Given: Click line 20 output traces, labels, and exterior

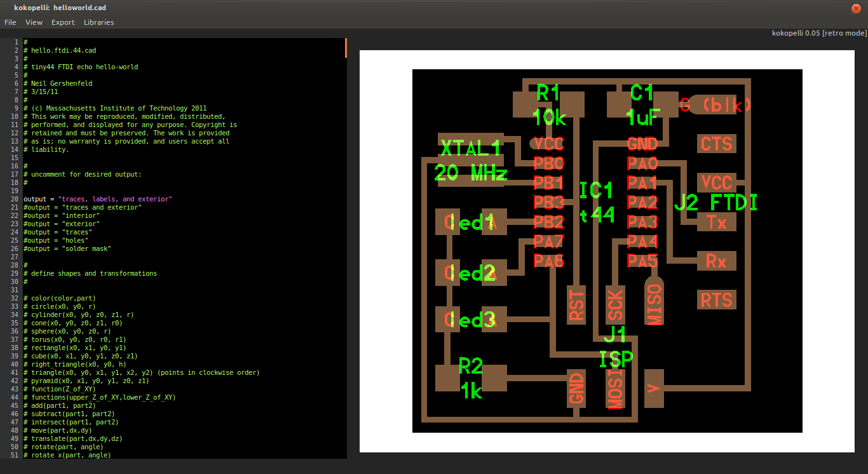Looking at the screenshot, I should tap(98, 199).
